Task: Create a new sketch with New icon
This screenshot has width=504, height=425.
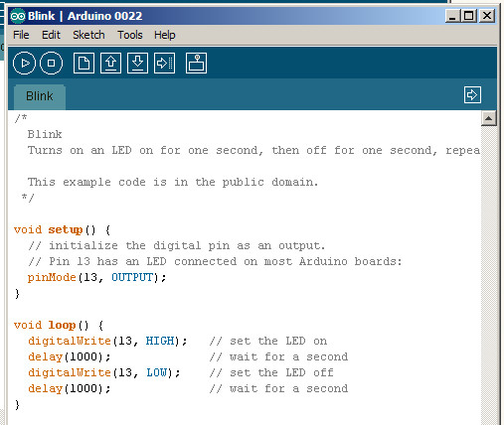Action: click(x=84, y=63)
